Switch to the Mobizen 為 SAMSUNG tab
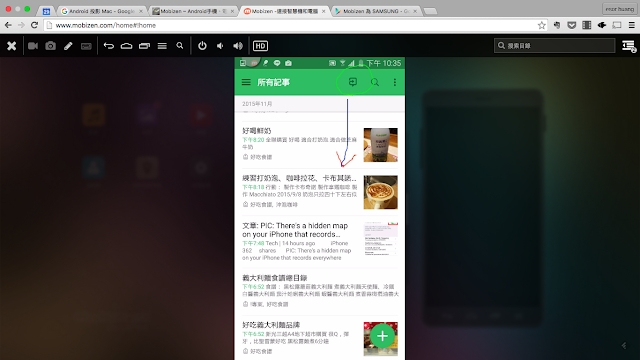Image resolution: width=640 pixels, height=360 pixels. [x=375, y=11]
